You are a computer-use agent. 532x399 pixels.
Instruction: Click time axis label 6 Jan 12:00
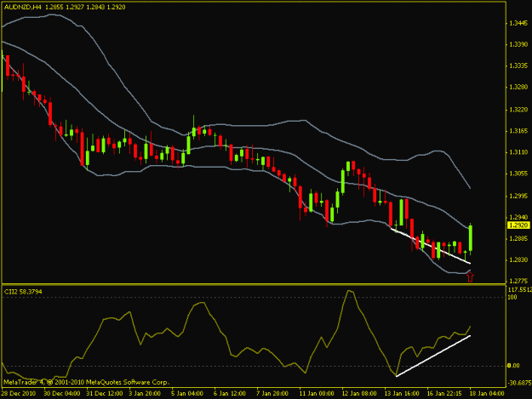click(230, 394)
